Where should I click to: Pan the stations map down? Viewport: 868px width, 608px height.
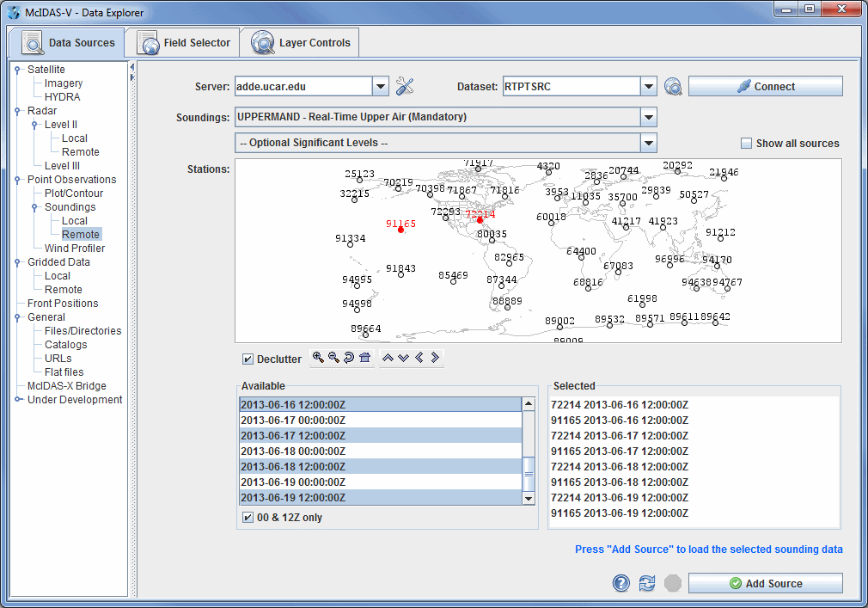(x=404, y=358)
